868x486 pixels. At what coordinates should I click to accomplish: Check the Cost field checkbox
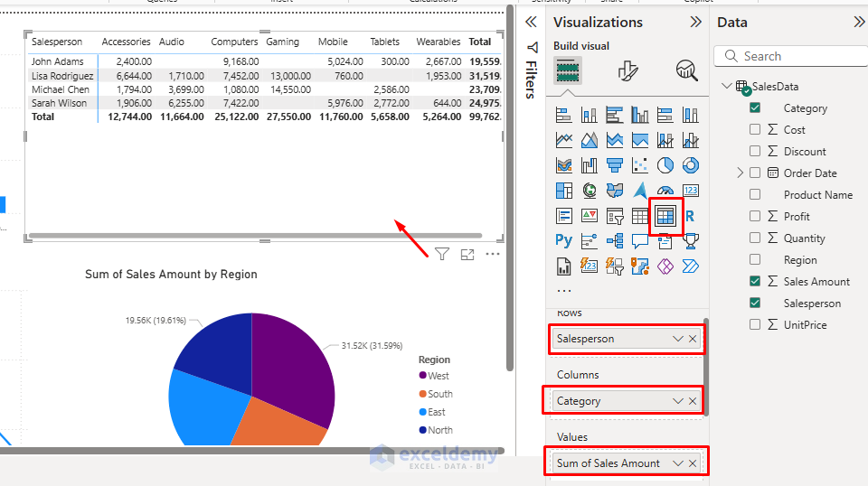point(754,129)
